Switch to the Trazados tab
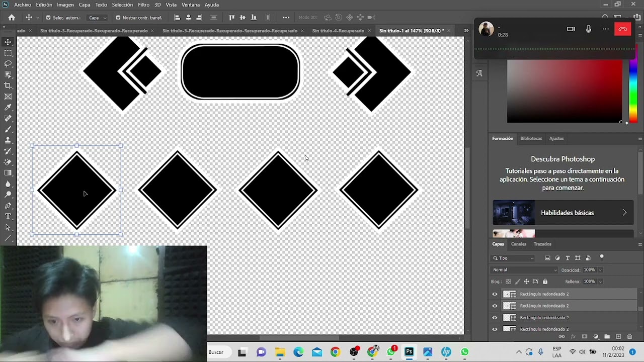The image size is (644, 362). point(542,244)
